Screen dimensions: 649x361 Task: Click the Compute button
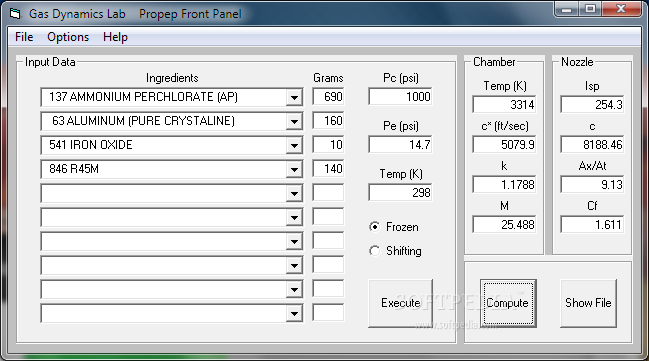tap(508, 303)
